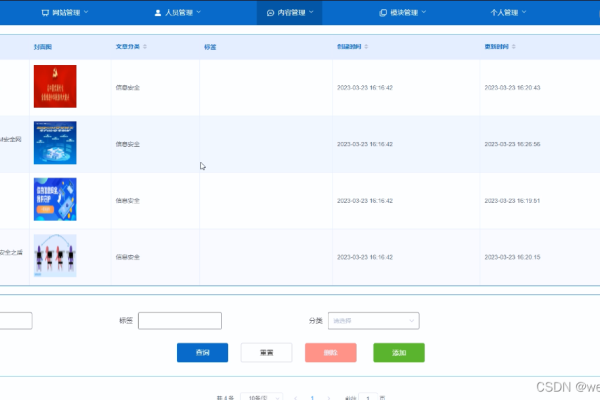
Task: Click the green 添加 button
Action: click(x=399, y=353)
